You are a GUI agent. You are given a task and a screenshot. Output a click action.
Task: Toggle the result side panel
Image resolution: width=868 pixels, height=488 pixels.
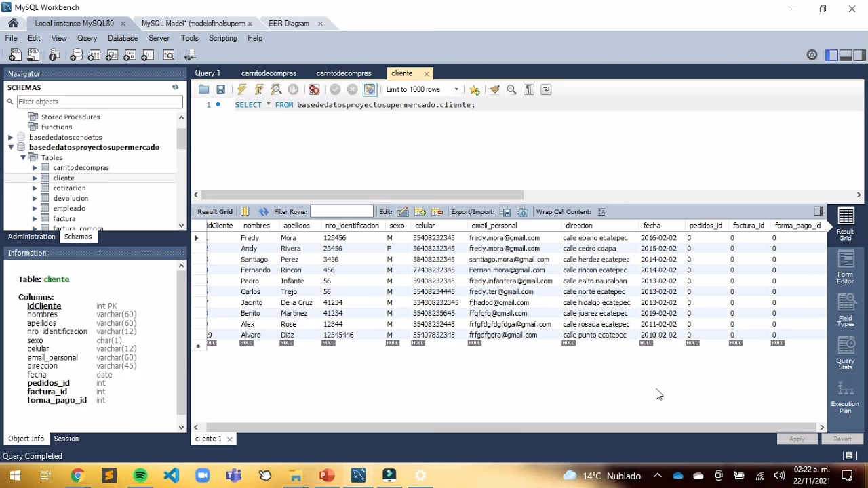pos(818,211)
